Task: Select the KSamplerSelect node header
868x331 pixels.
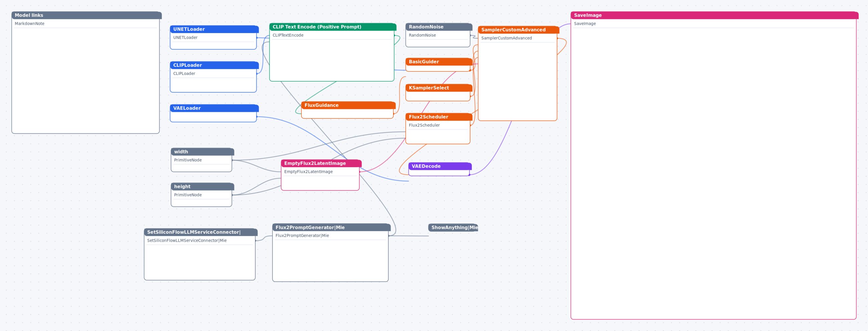Action: 439,88
